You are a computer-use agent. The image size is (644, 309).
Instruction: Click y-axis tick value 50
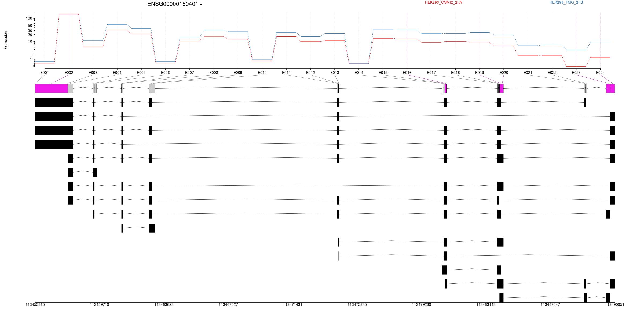point(30,26)
